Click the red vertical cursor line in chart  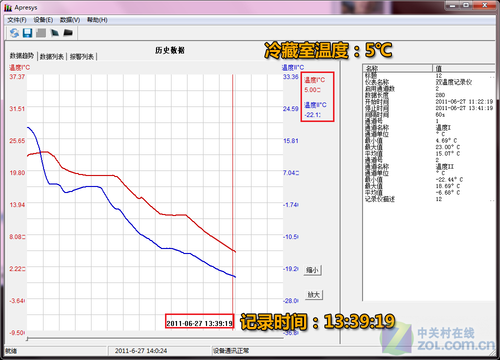pos(233,193)
